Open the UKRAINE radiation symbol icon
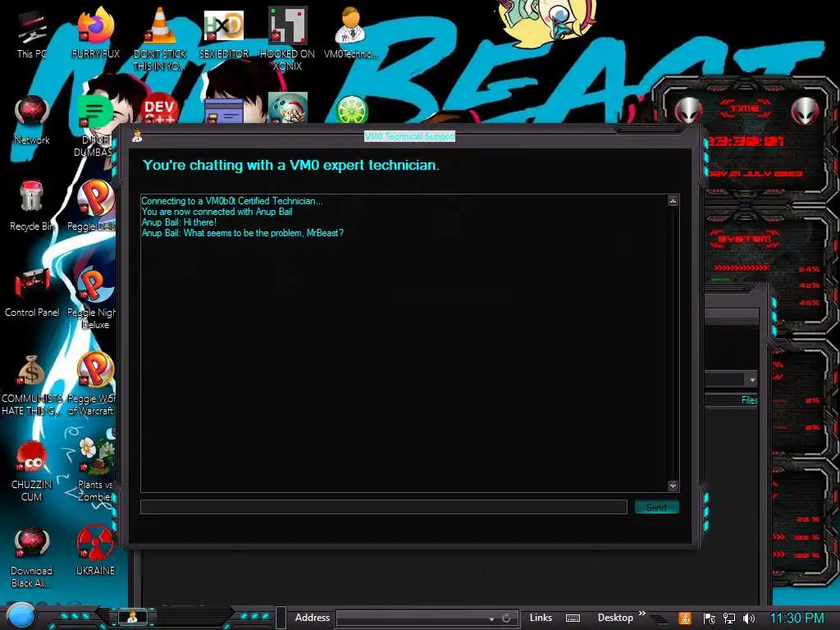The image size is (840, 630). 95,550
